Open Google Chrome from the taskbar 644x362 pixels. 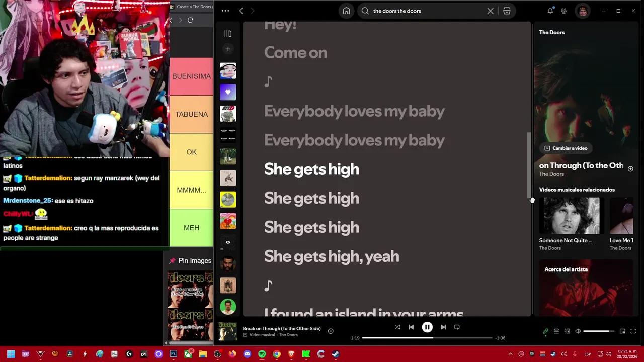(x=277, y=354)
